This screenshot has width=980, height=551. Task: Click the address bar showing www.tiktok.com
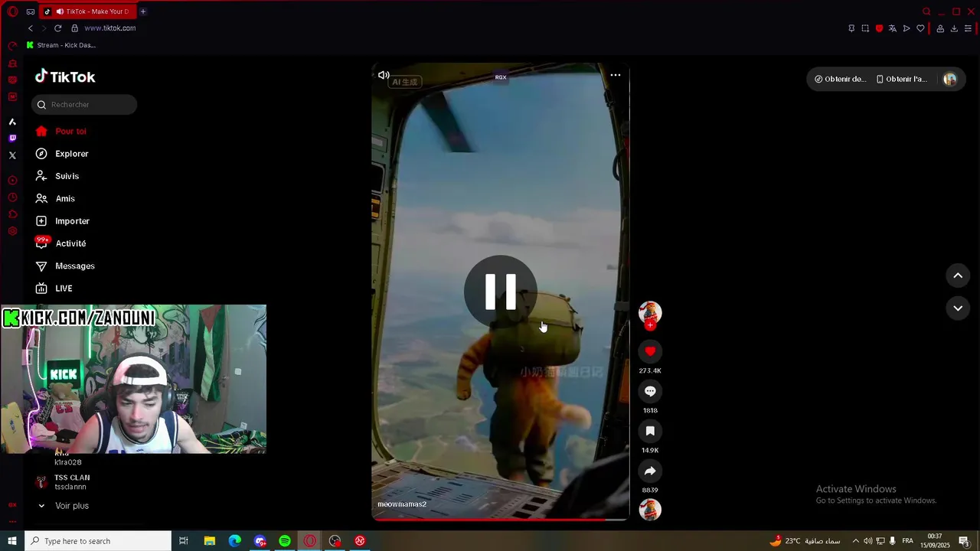point(109,28)
